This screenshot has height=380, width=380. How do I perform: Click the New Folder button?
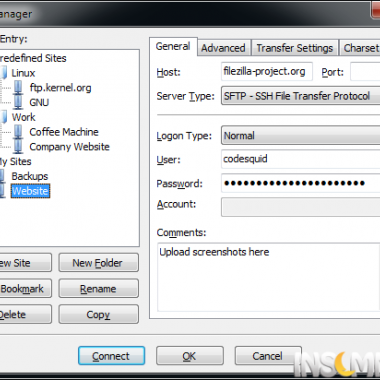pyautogui.click(x=98, y=263)
